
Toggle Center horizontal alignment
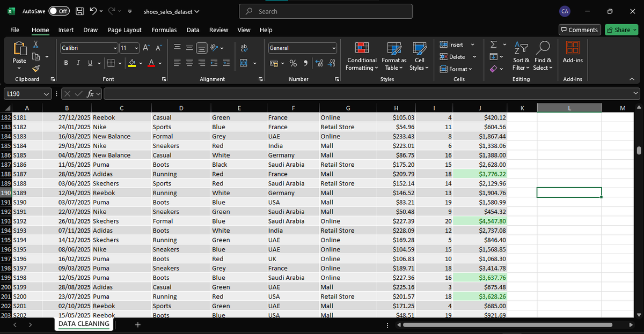(188, 63)
